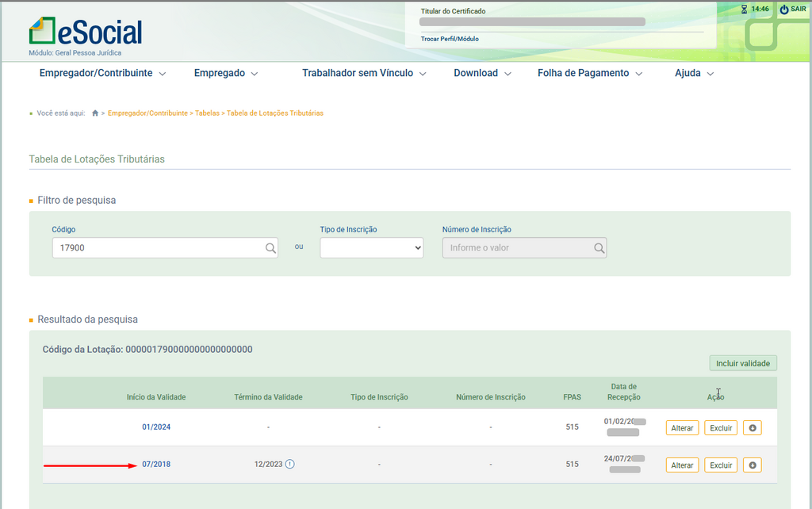Click the eSocial logo
This screenshot has width=812, height=509.
coord(86,32)
